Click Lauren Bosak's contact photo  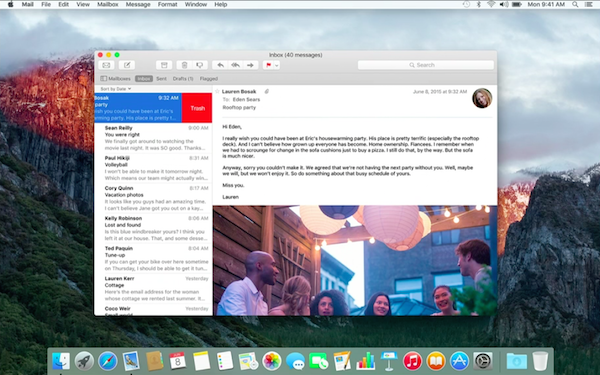point(482,98)
